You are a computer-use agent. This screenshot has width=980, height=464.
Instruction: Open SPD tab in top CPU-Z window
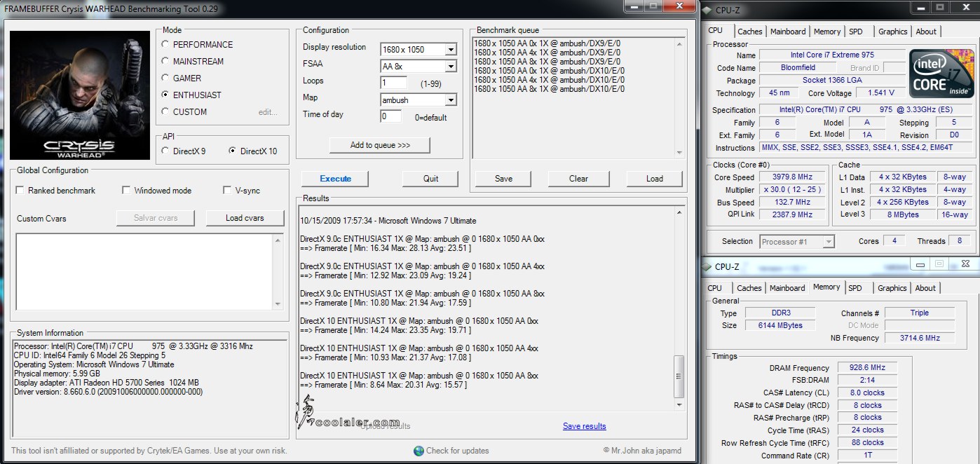pyautogui.click(x=856, y=32)
